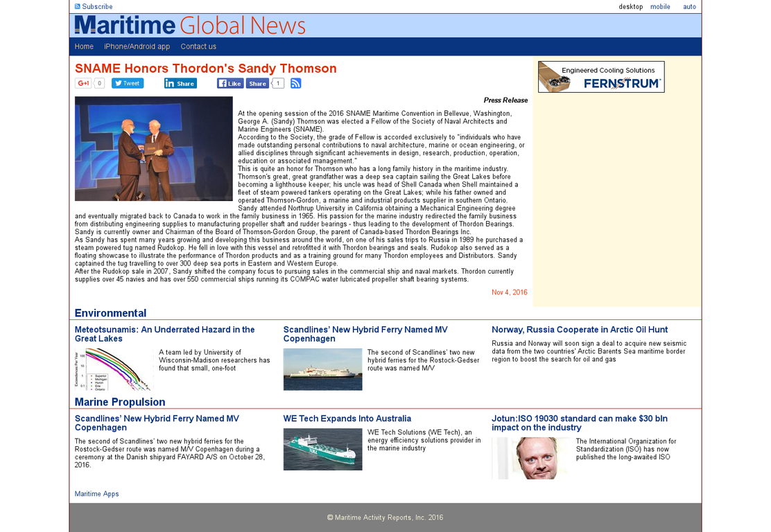Viewport: 771px width, 532px height.
Task: Tweet this article
Action: pos(128,83)
